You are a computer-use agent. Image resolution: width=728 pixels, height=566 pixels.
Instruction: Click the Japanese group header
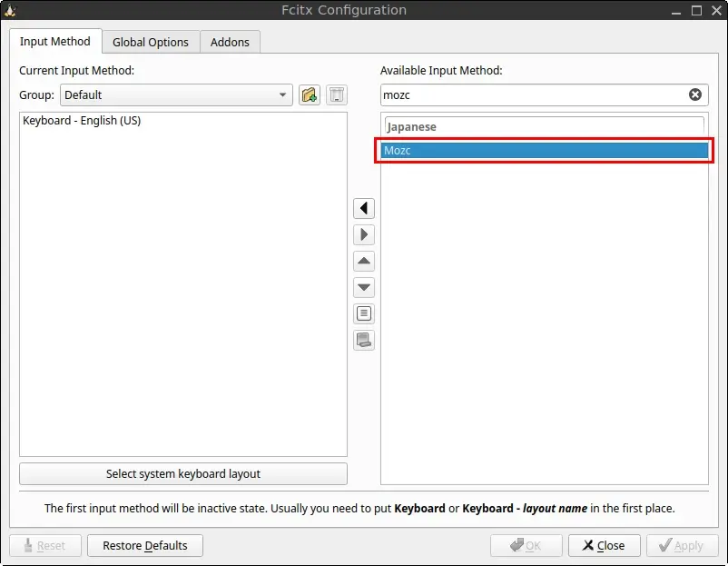pyautogui.click(x=544, y=126)
